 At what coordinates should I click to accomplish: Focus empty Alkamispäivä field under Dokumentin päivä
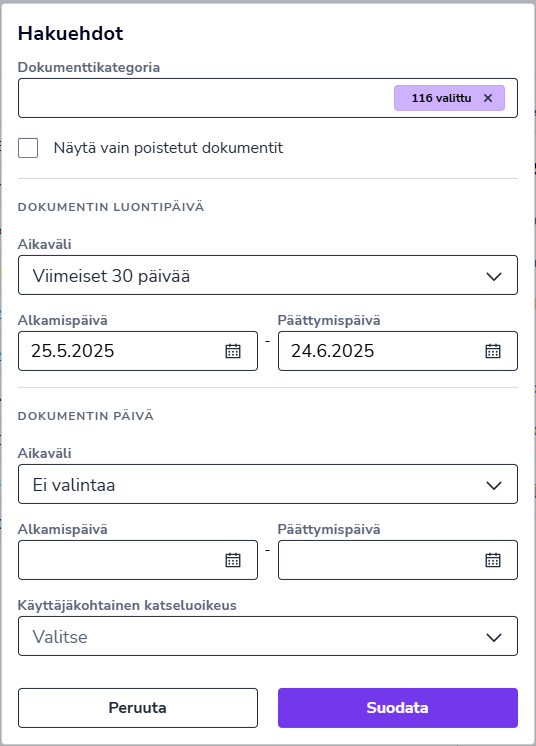click(x=138, y=560)
